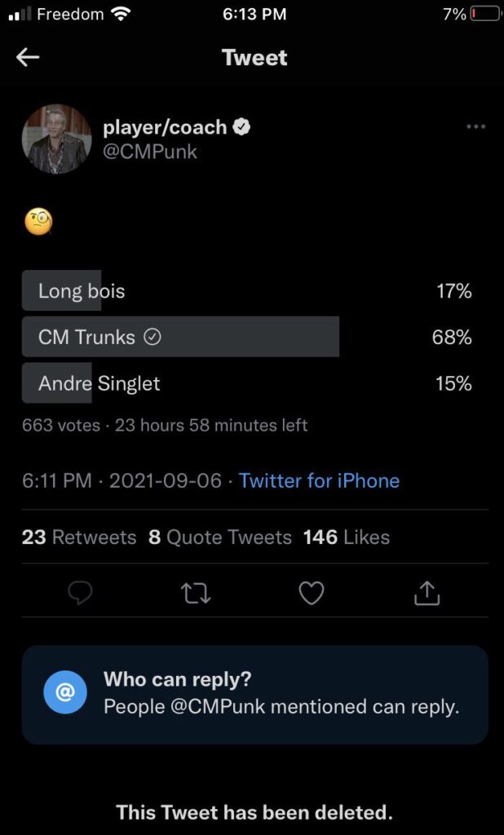Select the CM Trunks poll option

point(98,337)
